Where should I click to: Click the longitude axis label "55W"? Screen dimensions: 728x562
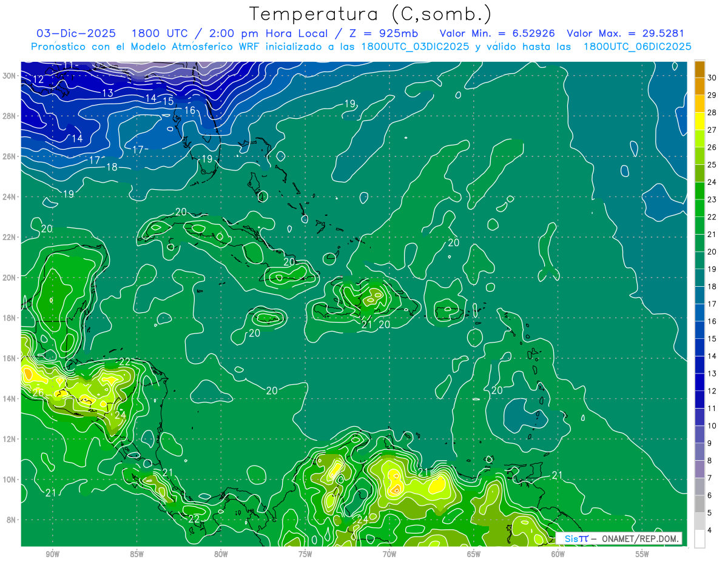click(642, 554)
